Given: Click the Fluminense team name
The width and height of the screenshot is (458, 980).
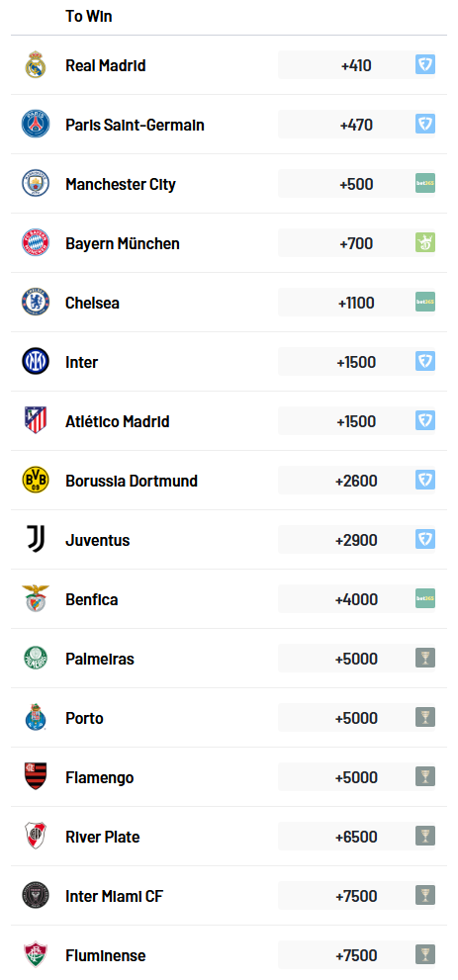Looking at the screenshot, I should click(x=106, y=955).
